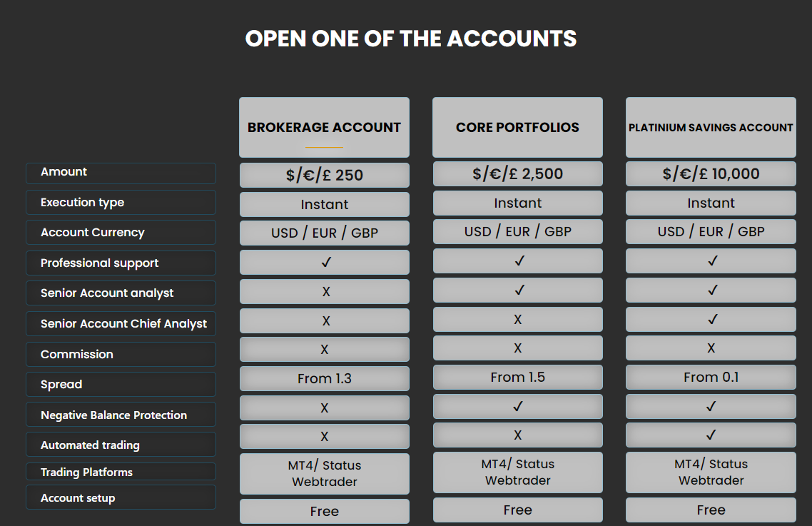Click Brokerage Account Commission X mark

click(x=324, y=349)
